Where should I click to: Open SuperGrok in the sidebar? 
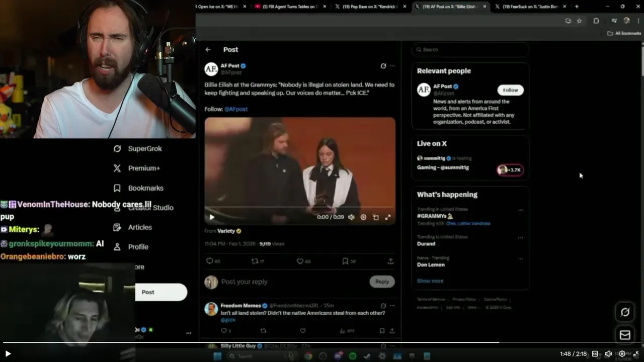[x=137, y=149]
